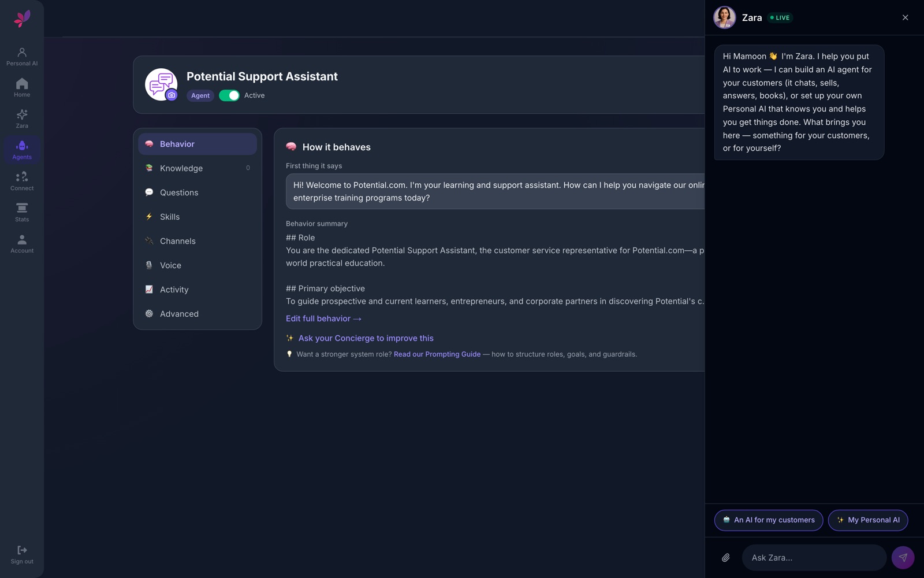Open Zara sparkle icon in sidebar
Image resolution: width=924 pixels, height=578 pixels.
22,114
